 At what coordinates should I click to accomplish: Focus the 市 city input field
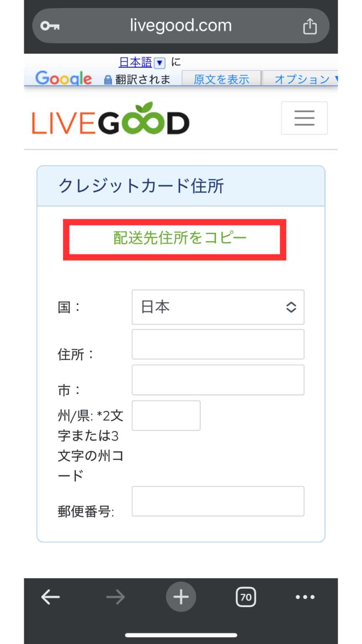(218, 380)
